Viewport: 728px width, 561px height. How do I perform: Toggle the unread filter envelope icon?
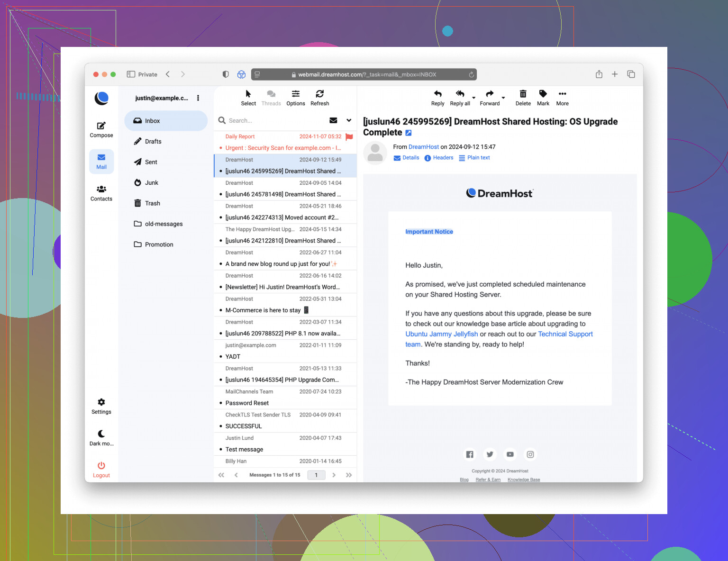pos(334,120)
